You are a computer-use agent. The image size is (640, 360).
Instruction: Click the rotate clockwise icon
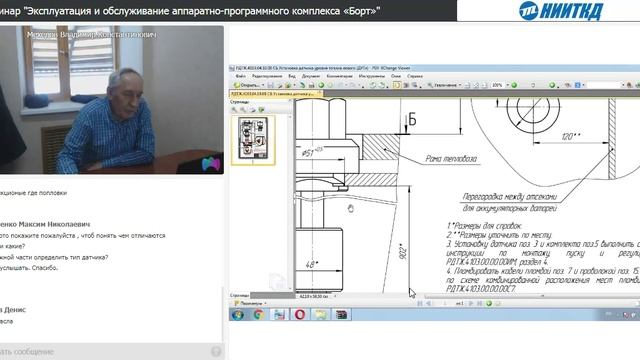[x=382, y=85]
